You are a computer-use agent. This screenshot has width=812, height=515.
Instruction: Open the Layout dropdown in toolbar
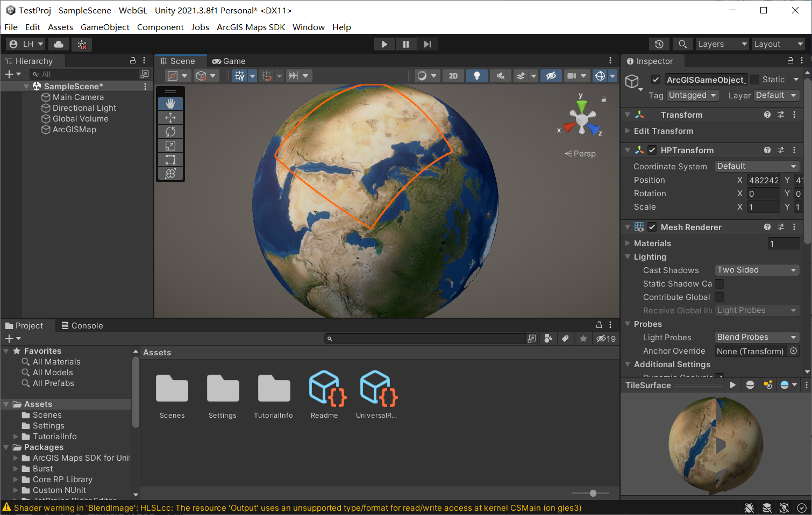pyautogui.click(x=778, y=44)
